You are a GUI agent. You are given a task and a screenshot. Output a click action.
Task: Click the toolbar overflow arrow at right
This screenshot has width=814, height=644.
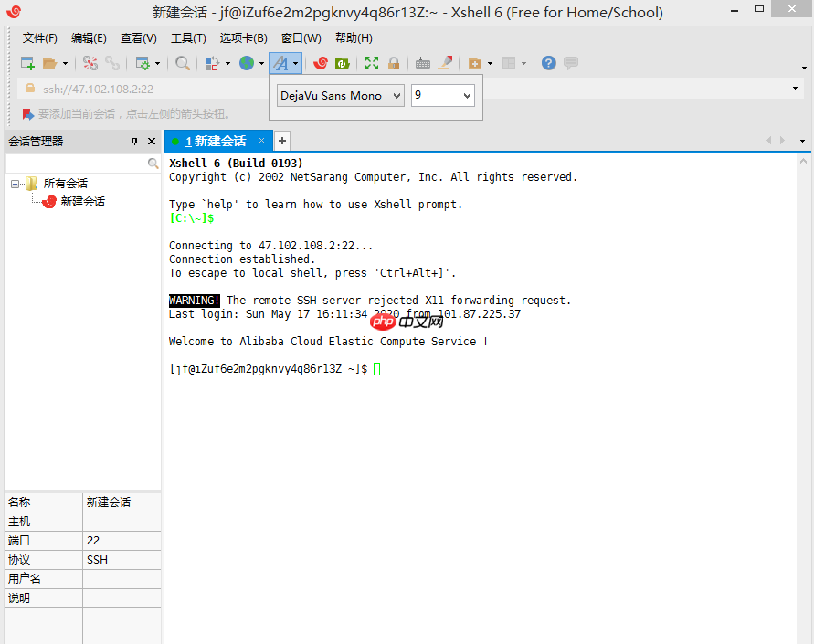[x=804, y=68]
